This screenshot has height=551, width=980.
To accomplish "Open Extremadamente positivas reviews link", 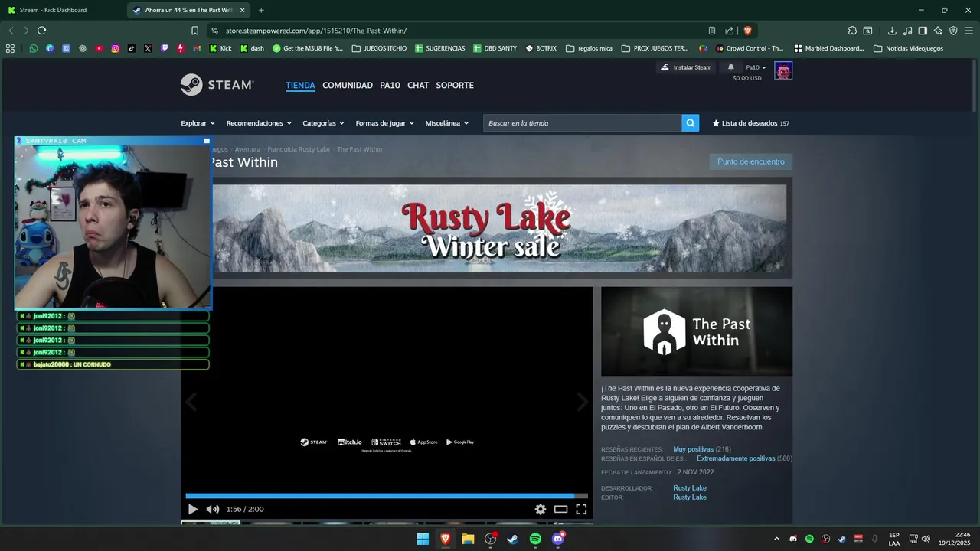I will [736, 458].
